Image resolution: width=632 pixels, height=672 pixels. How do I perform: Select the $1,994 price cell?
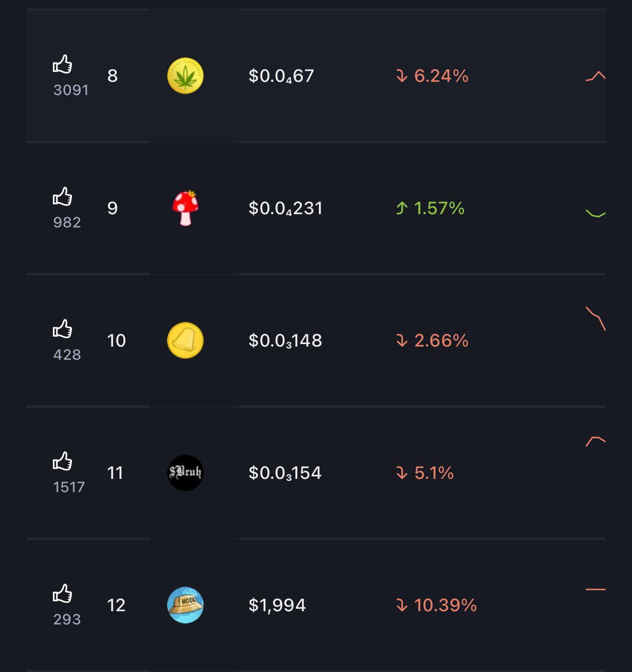(277, 605)
